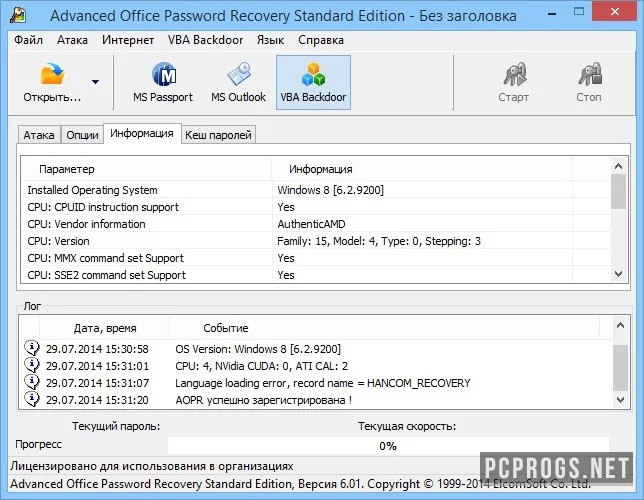
Task: Launch the MS Passport tool
Action: 163,82
